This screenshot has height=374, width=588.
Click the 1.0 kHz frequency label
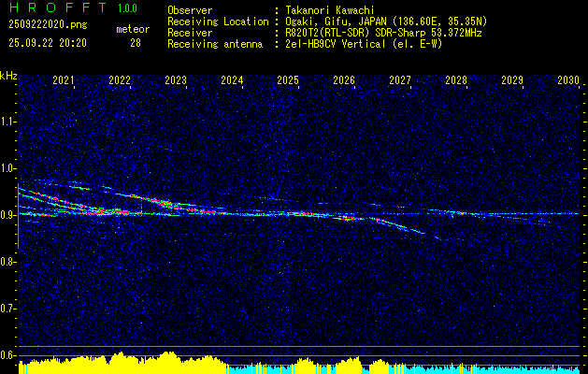(8, 168)
